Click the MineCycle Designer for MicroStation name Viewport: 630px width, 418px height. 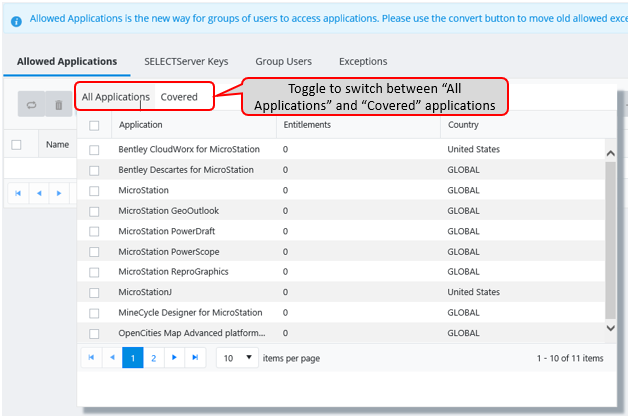tap(190, 313)
